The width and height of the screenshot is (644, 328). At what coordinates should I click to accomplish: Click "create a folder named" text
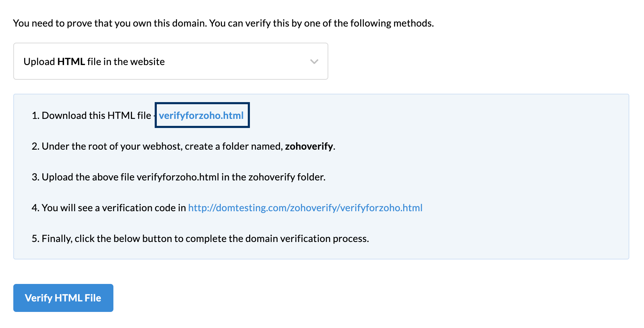(x=233, y=146)
